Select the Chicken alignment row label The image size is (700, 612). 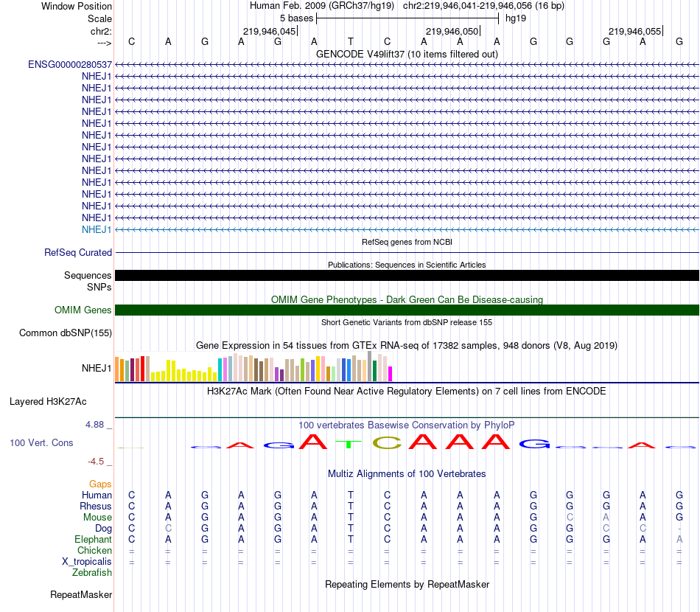94,550
